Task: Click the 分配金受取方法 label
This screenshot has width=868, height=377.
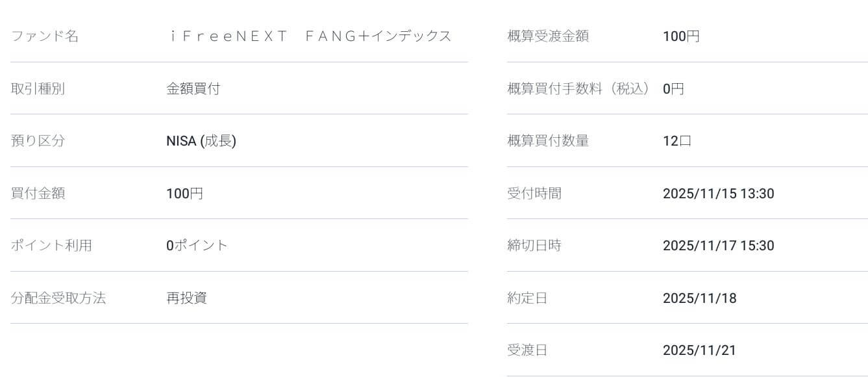Action: point(58,298)
